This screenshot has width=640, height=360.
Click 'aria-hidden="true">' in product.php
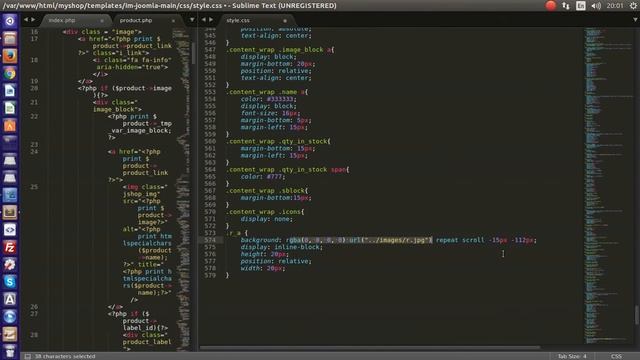132,67
